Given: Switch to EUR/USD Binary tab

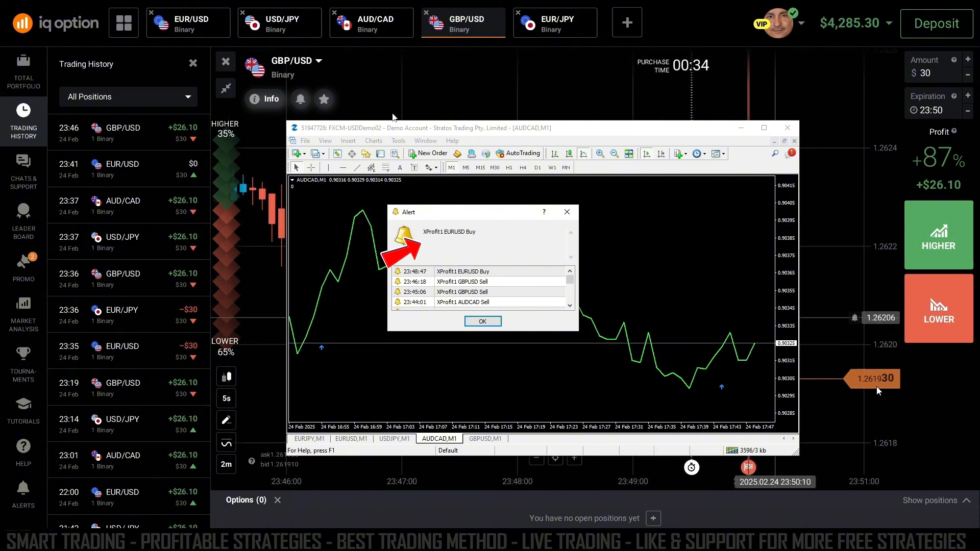Looking at the screenshot, I should (188, 23).
